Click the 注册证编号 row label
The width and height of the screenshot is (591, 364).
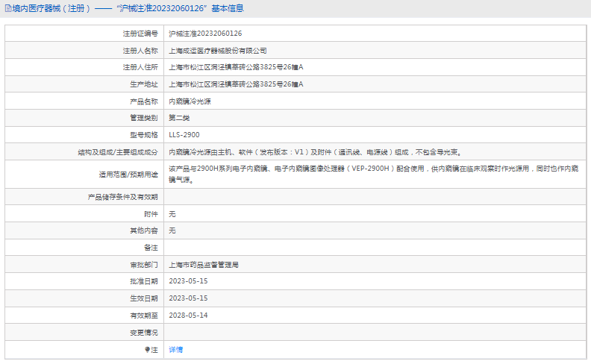pyautogui.click(x=140, y=34)
